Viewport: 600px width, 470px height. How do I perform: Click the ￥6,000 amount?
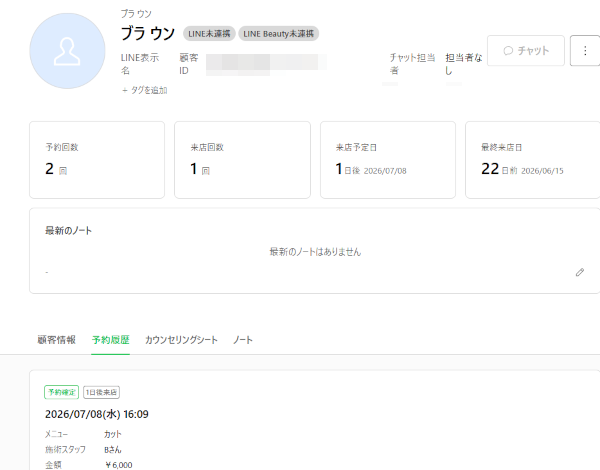[x=119, y=465]
